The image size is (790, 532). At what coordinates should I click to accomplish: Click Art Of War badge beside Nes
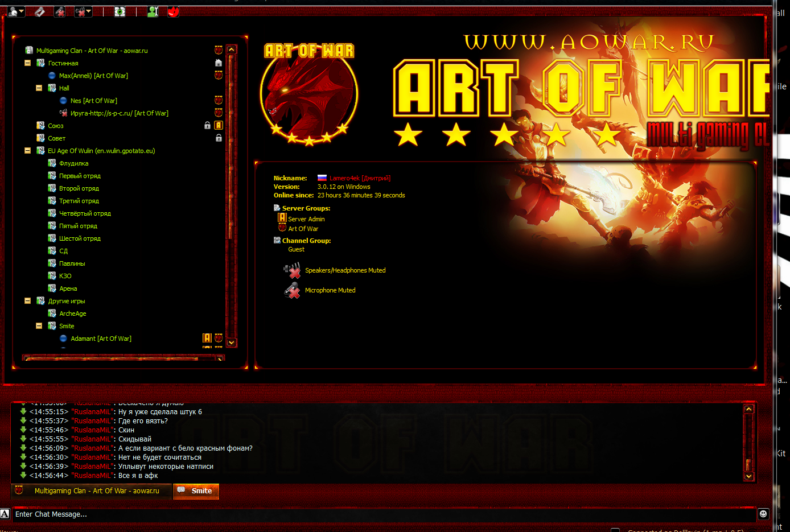[219, 100]
